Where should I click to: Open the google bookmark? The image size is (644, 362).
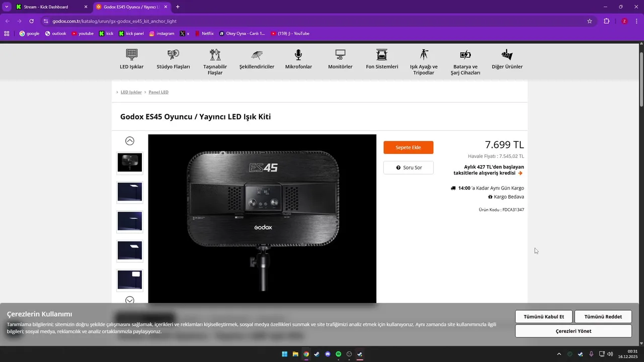(29, 34)
